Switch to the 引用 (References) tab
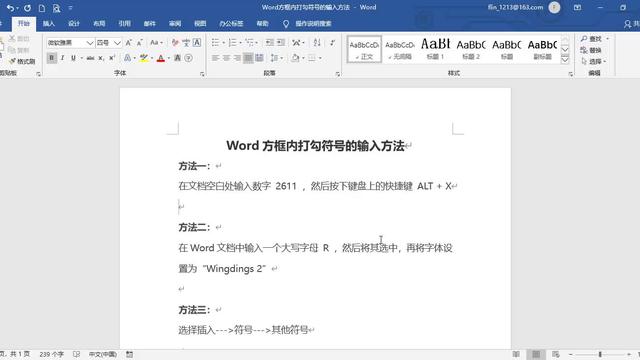 coord(124,24)
